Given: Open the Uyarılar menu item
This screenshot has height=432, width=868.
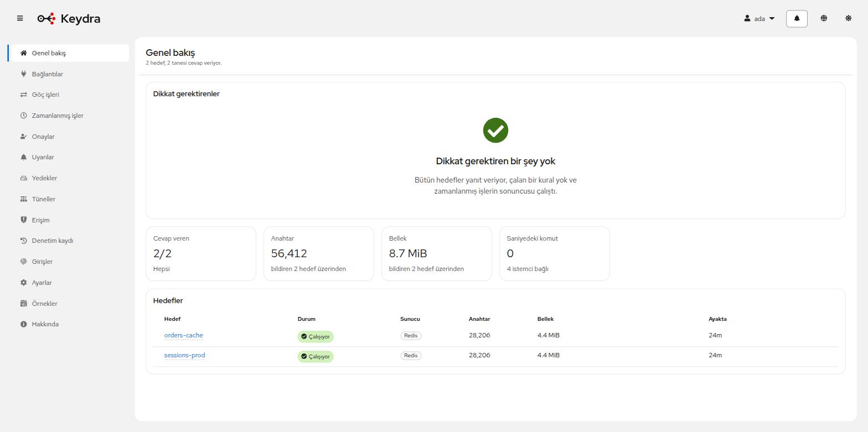Looking at the screenshot, I should (x=69, y=157).
